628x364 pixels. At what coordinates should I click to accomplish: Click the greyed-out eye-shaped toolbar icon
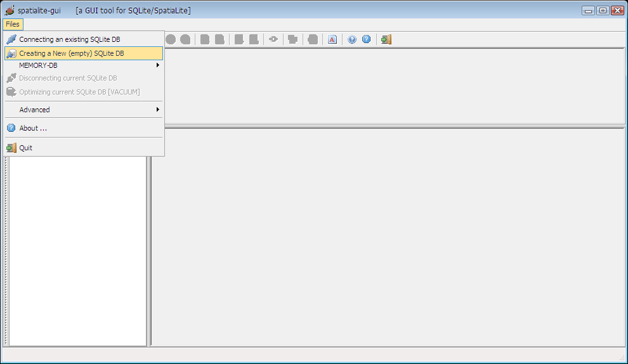pos(273,39)
